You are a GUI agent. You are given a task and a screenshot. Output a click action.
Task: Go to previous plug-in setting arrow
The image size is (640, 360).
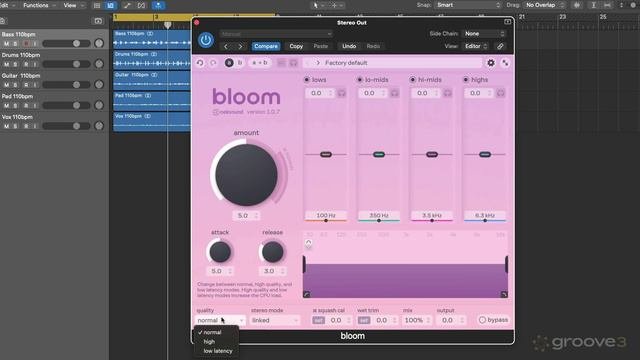pyautogui.click(x=226, y=46)
